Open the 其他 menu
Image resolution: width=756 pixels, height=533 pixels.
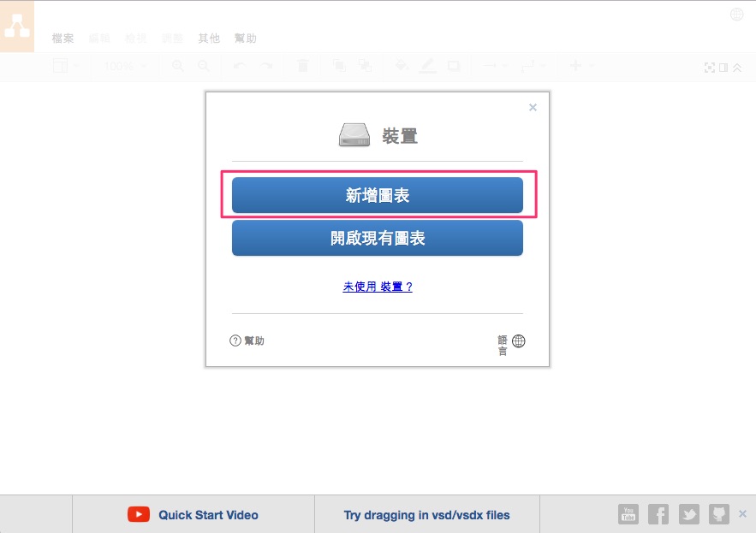click(x=209, y=38)
